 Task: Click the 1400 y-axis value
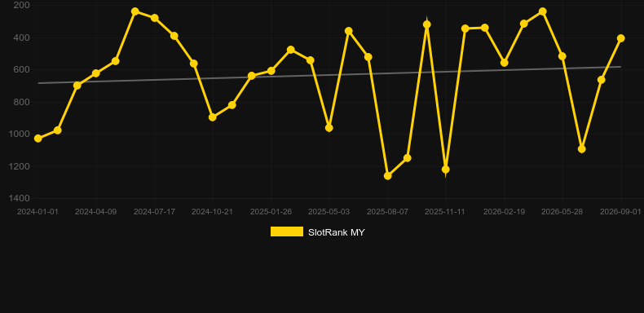pos(20,198)
